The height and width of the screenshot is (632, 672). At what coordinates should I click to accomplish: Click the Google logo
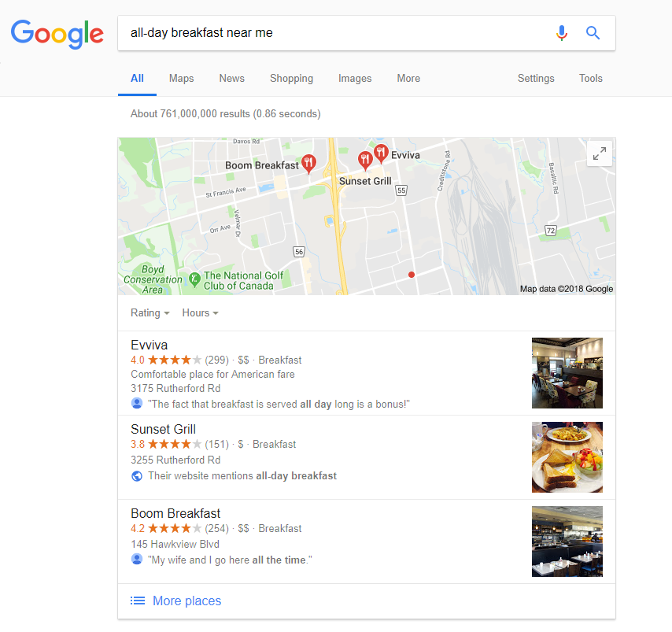tap(57, 34)
